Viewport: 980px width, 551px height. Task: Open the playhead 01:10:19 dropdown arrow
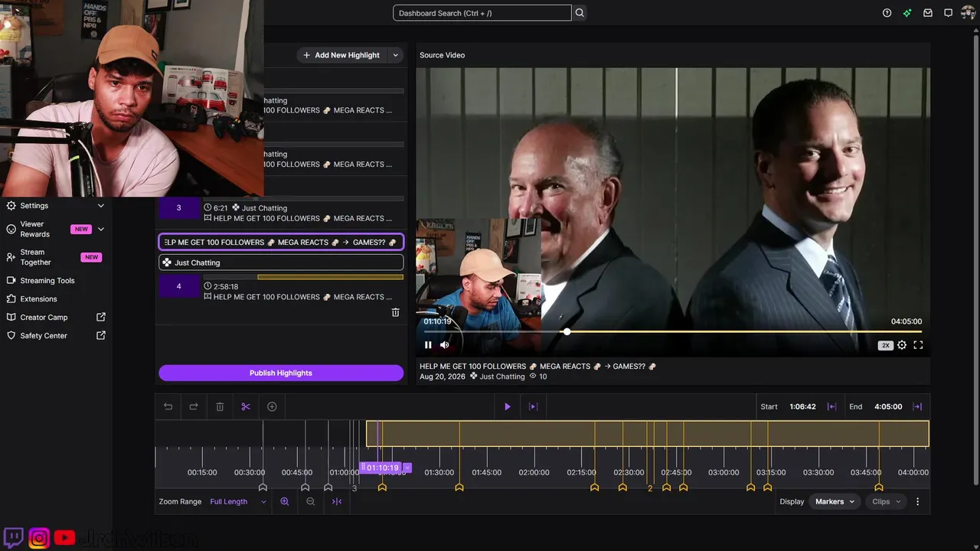pyautogui.click(x=407, y=468)
